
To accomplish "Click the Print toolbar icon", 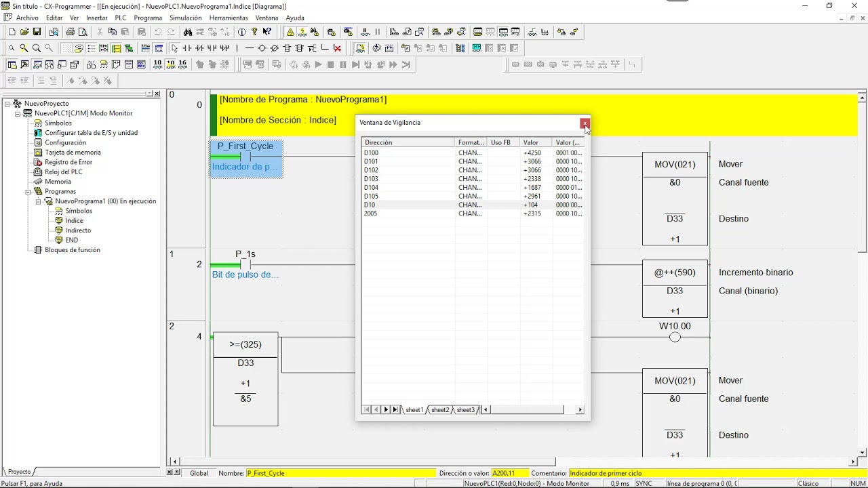I will click(71, 32).
